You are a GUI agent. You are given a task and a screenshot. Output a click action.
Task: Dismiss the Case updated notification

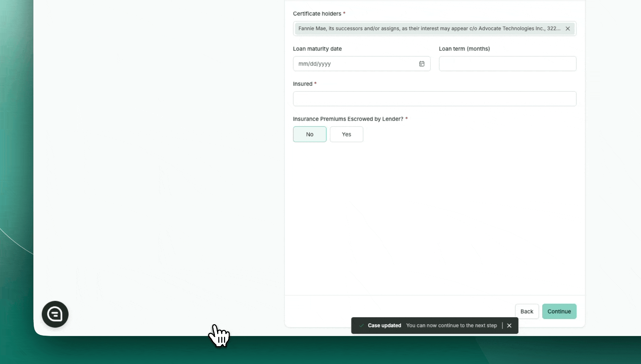(x=509, y=326)
